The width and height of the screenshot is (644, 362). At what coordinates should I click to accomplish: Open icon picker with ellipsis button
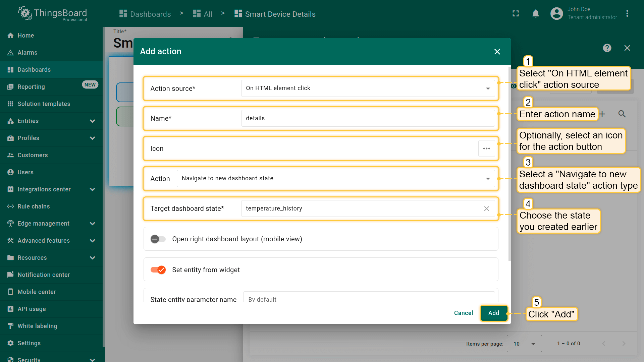(x=486, y=148)
